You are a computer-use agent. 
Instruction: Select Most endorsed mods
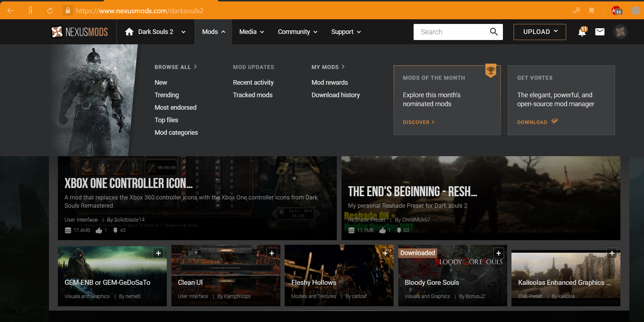[x=175, y=108]
